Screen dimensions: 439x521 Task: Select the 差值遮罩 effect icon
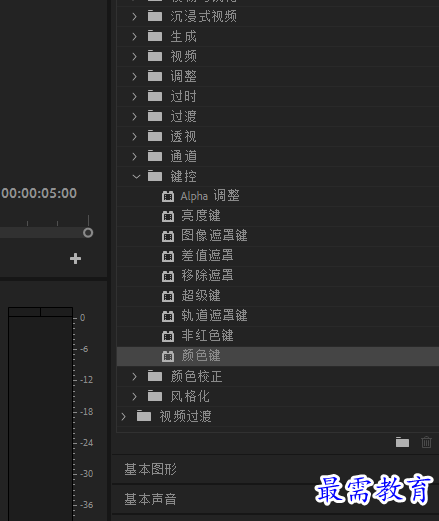click(x=168, y=256)
